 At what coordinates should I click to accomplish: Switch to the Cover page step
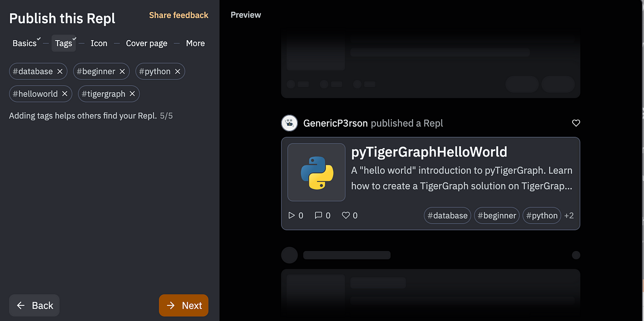pyautogui.click(x=147, y=43)
